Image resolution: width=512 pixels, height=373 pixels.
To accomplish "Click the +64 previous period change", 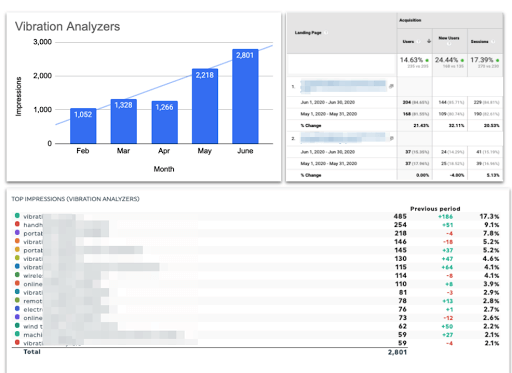I will coord(447,267).
